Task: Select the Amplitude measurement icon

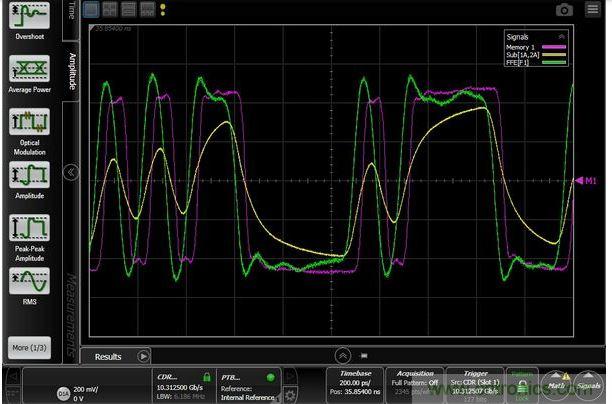Action: [x=29, y=178]
